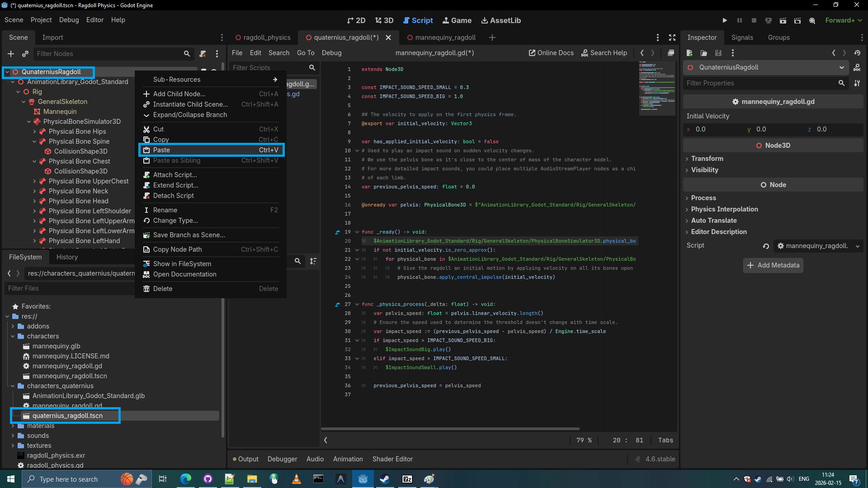Image resolution: width=868 pixels, height=488 pixels.
Task: Toggle distraction free mode icon
Action: pos(672,38)
